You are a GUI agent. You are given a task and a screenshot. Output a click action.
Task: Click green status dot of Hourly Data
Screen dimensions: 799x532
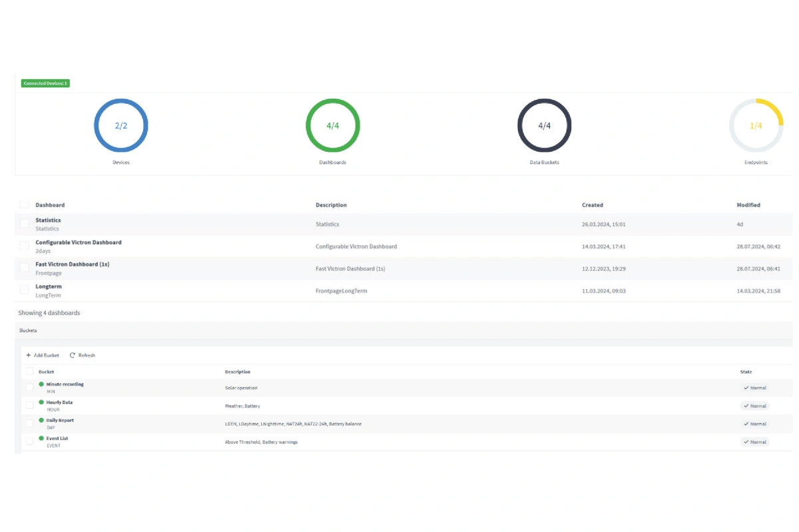point(41,402)
